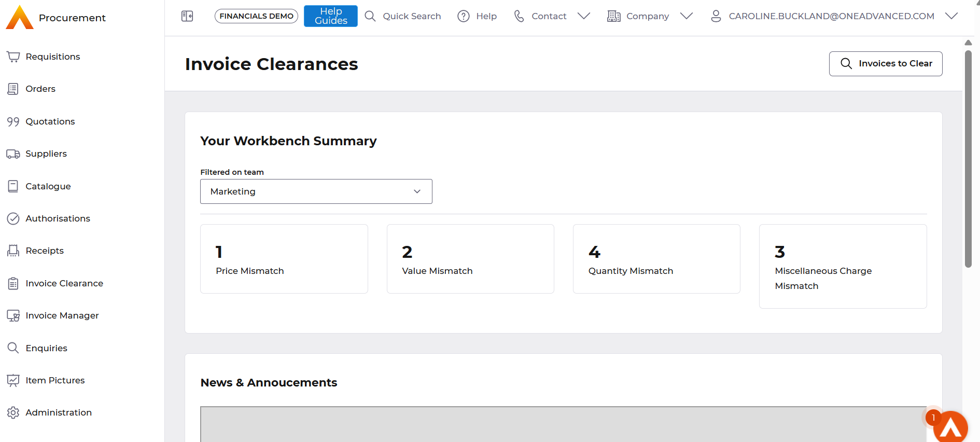Click the Item Pictures sidebar label
The width and height of the screenshot is (980, 442).
[x=55, y=380]
